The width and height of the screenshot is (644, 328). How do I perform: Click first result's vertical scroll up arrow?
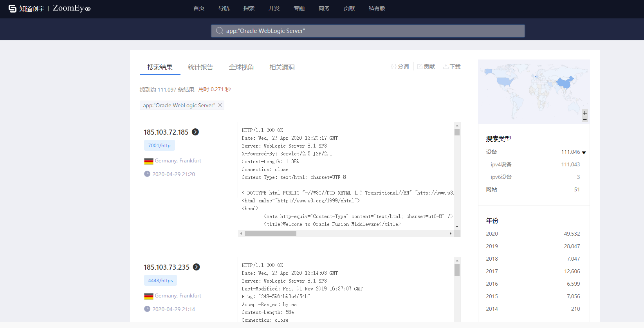tap(457, 126)
